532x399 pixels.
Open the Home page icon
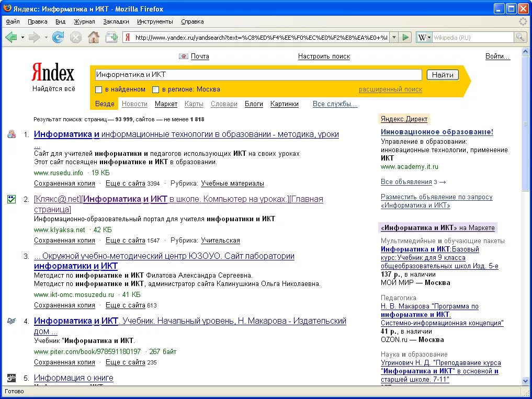tap(94, 37)
